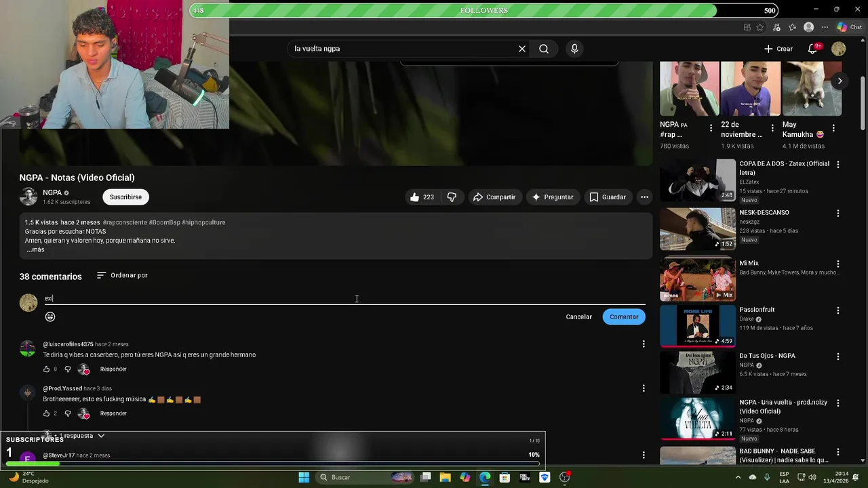868x488 pixels.
Task: Open options menu for SteveJr17 comment
Action: (644, 455)
